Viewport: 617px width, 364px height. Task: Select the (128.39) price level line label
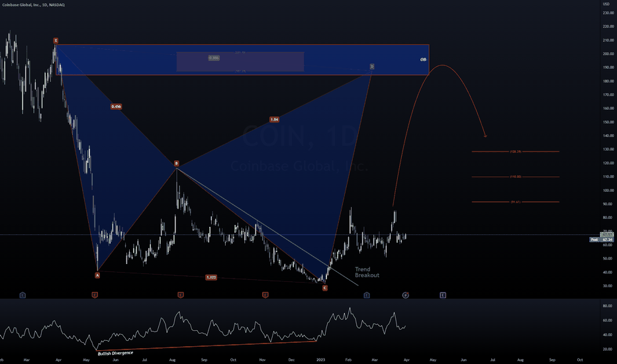pyautogui.click(x=516, y=152)
